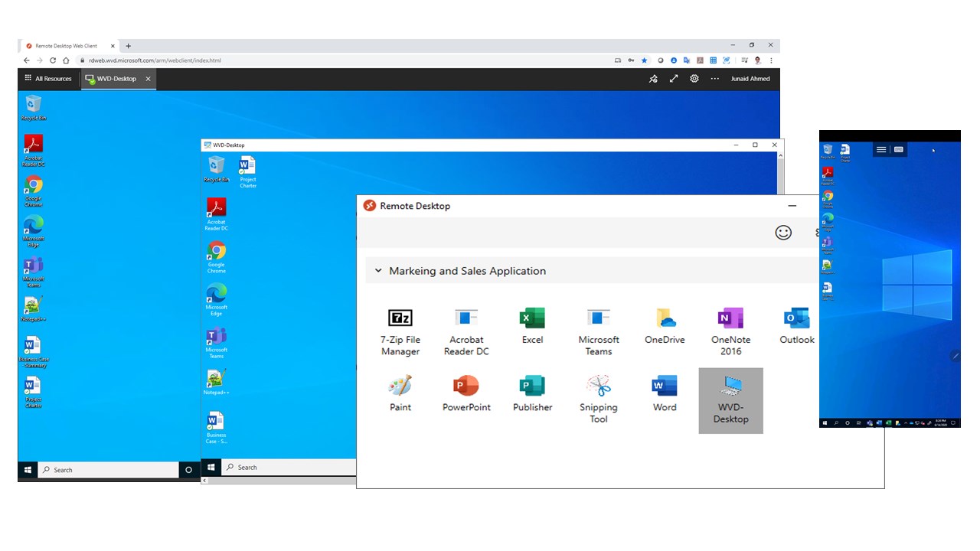Open All Resources in the web client

48,79
